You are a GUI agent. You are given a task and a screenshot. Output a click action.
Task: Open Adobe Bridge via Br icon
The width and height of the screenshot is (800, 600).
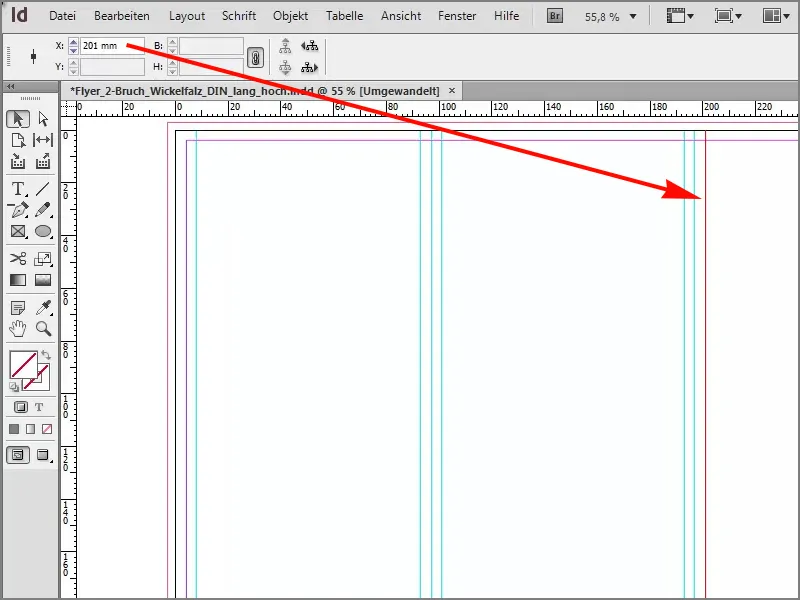pos(555,16)
